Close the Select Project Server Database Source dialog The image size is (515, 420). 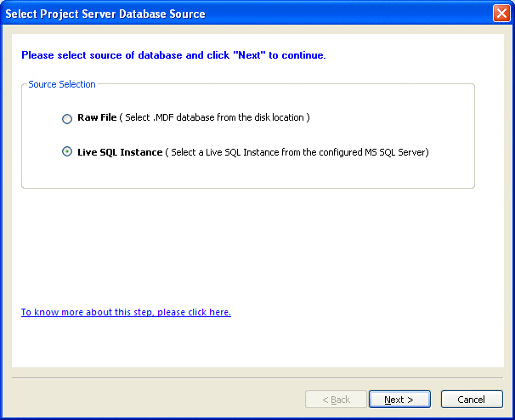(x=501, y=14)
